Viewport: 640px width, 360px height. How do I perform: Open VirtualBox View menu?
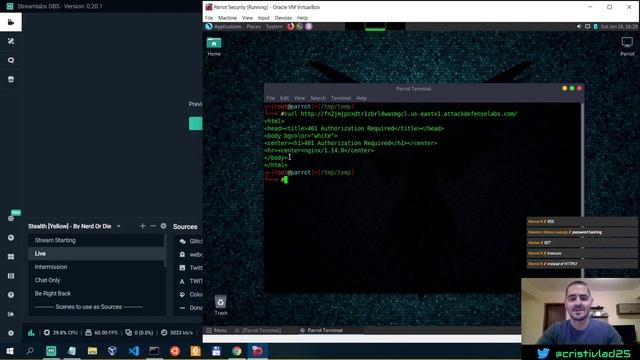247,18
